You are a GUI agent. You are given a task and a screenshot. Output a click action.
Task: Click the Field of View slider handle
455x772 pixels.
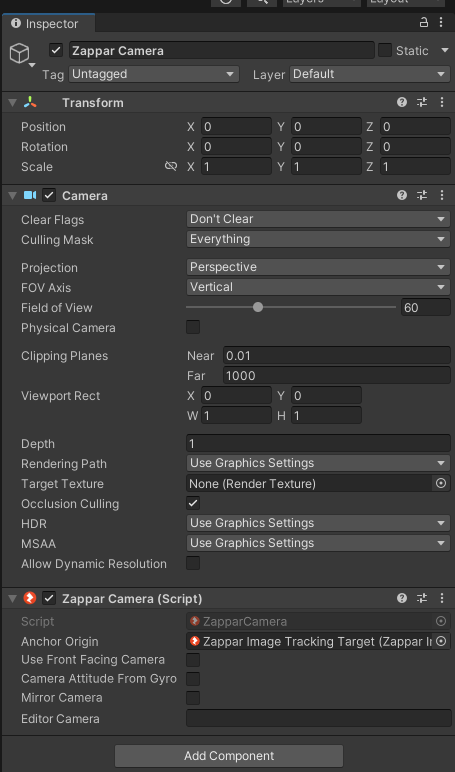click(x=258, y=307)
